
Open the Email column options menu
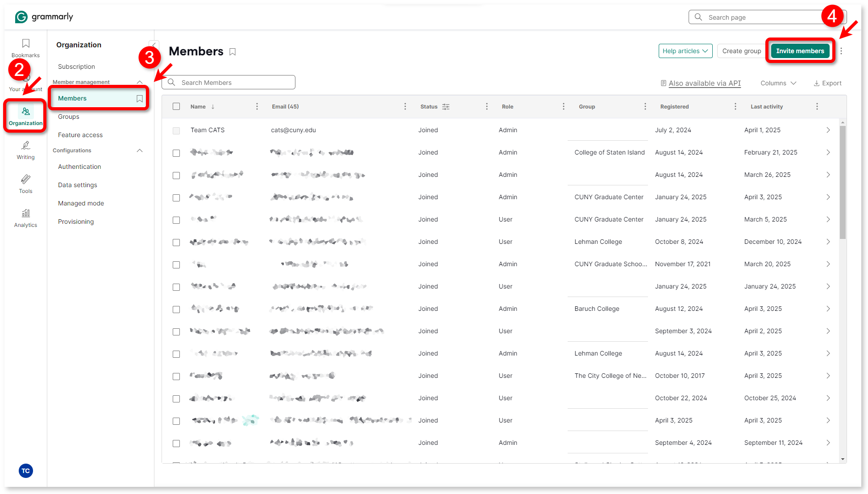pyautogui.click(x=405, y=106)
